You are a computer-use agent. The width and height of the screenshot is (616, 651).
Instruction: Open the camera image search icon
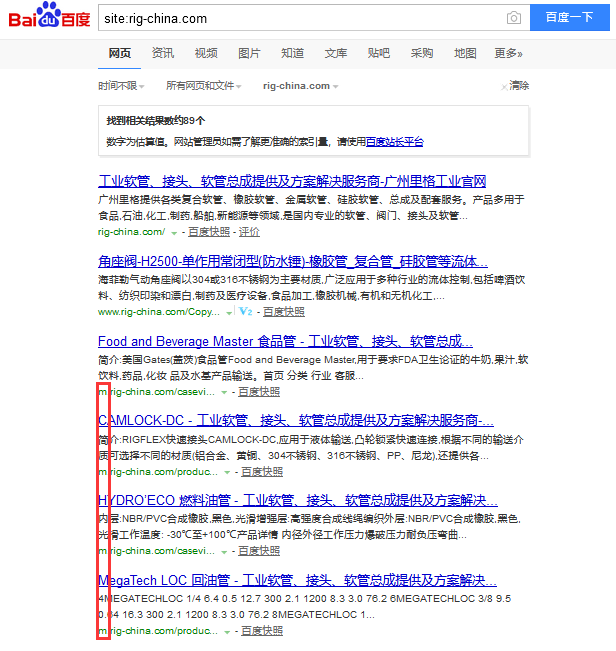(513, 18)
